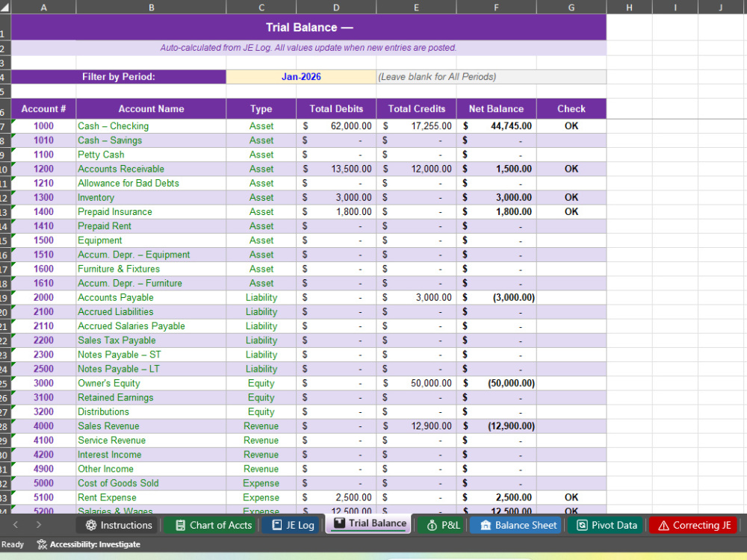Screen dimensions: 747x560
Task: Click the bank icon on Balance Sheet tab
Action: 486,525
